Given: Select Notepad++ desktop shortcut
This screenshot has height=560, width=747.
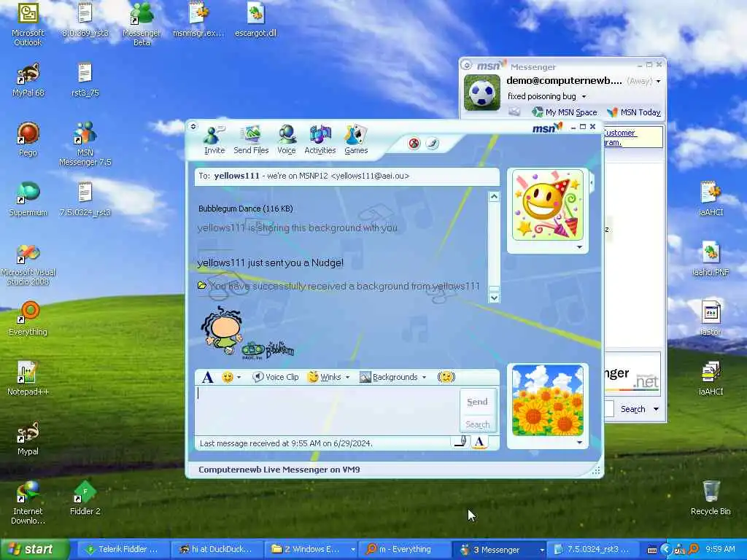Looking at the screenshot, I should point(28,379).
